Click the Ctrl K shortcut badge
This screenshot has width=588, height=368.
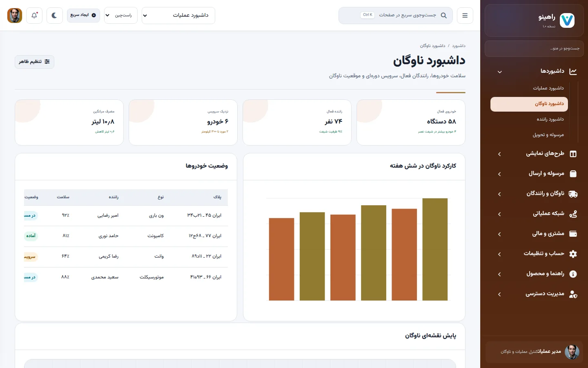[x=367, y=15]
